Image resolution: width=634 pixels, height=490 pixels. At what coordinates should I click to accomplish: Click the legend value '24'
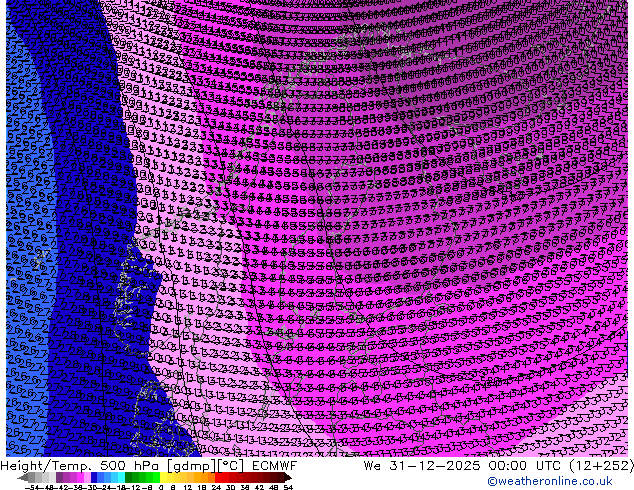216,487
